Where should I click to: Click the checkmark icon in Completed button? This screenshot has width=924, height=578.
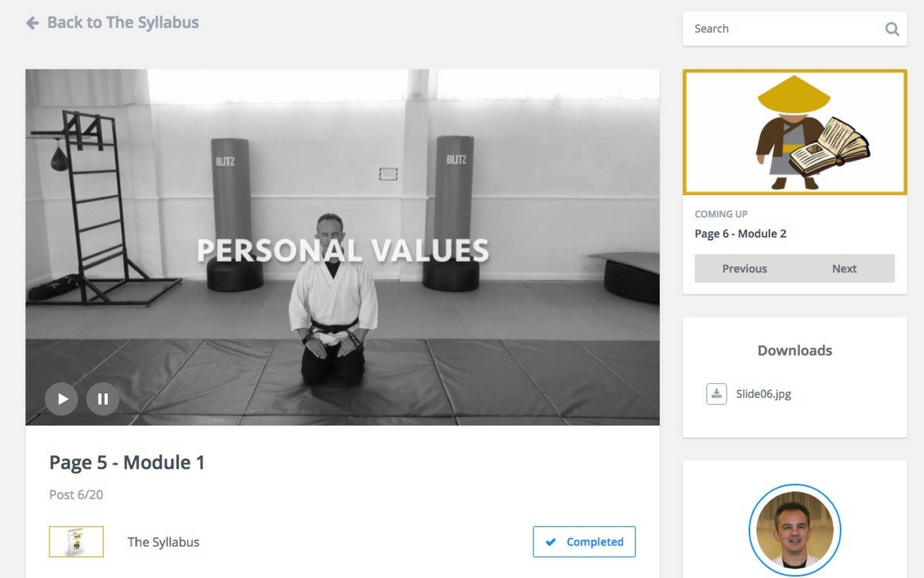551,543
